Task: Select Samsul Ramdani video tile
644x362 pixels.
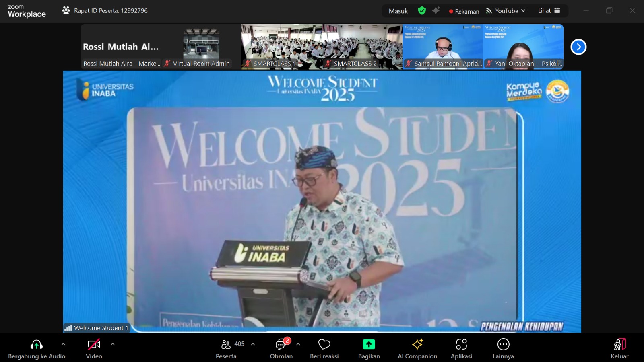Action: [x=443, y=47]
